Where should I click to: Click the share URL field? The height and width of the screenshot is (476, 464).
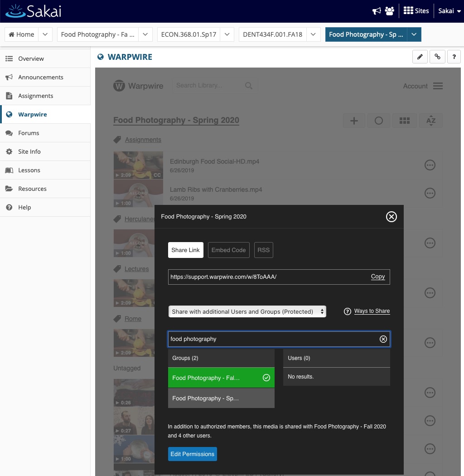(x=279, y=277)
